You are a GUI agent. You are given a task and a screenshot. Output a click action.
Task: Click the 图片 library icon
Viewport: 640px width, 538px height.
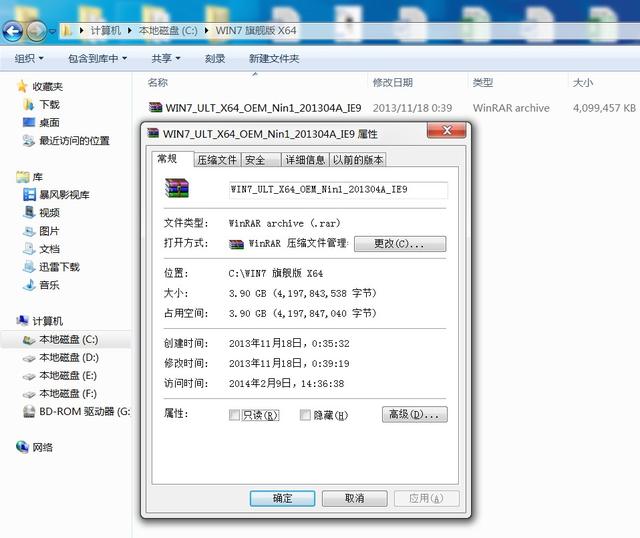pyautogui.click(x=29, y=231)
